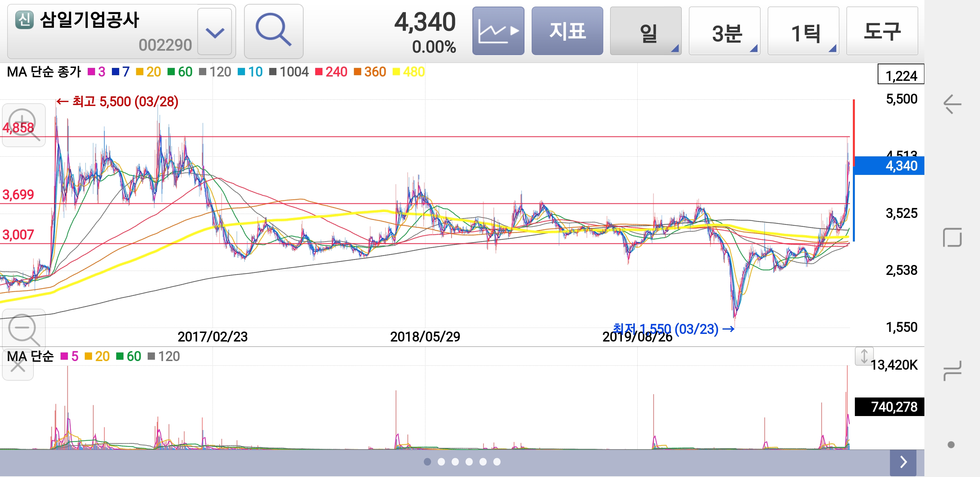Open the 3분 minute interval dropdown
Viewport: 980px width, 477px height.
click(x=724, y=31)
